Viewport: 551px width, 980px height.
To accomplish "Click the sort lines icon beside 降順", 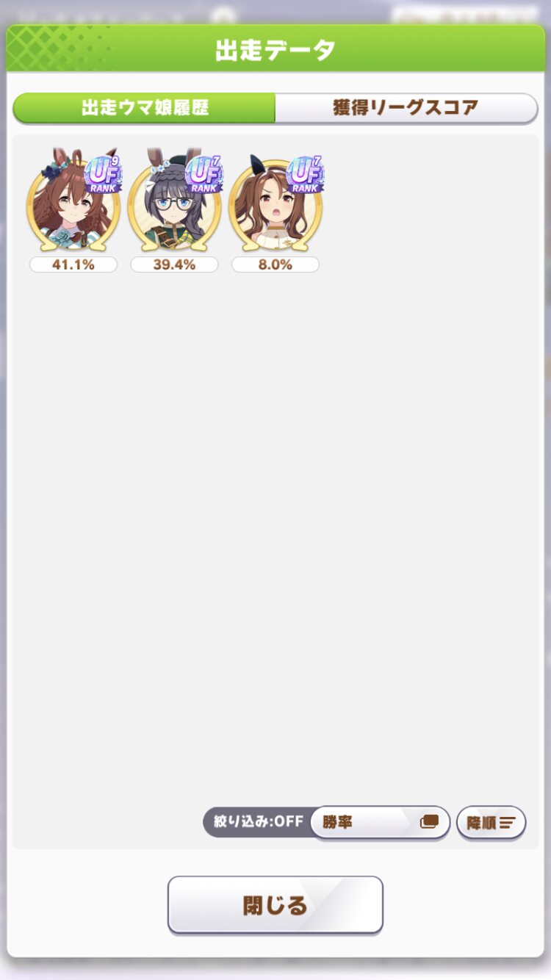I will (508, 823).
